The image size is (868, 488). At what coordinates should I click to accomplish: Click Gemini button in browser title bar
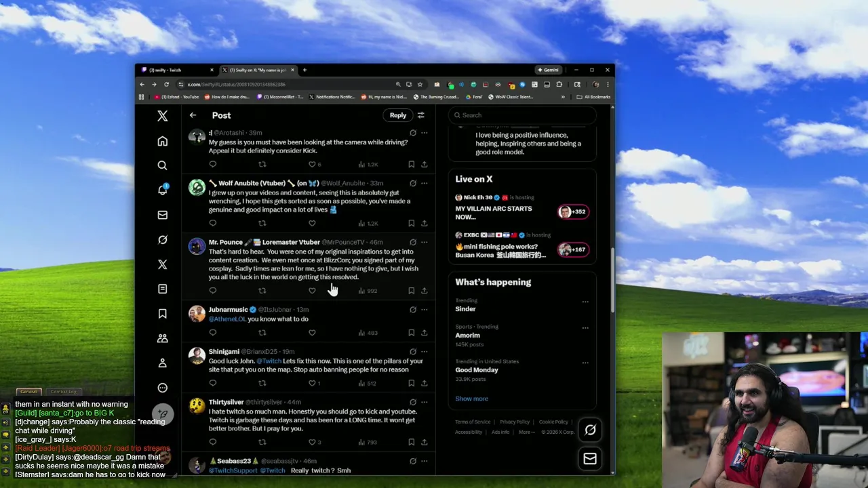549,70
